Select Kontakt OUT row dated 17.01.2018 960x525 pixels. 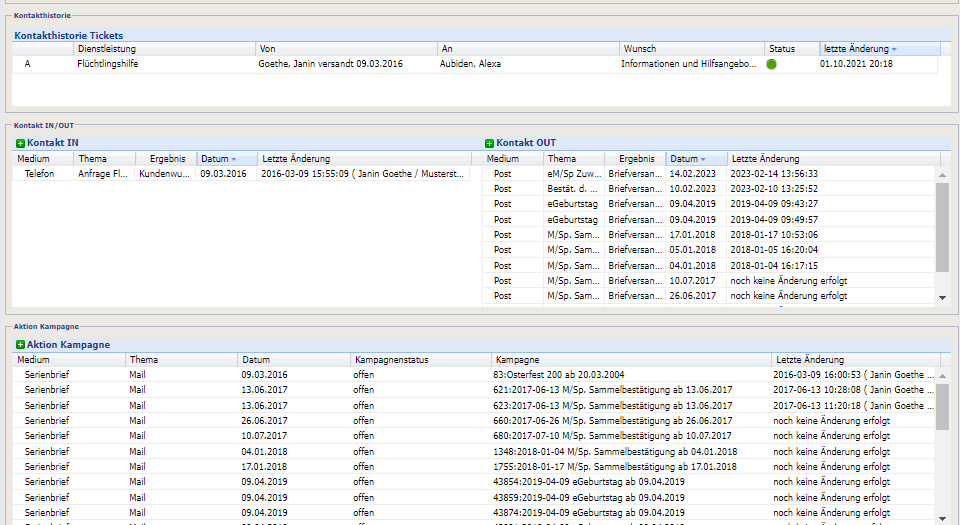point(708,235)
